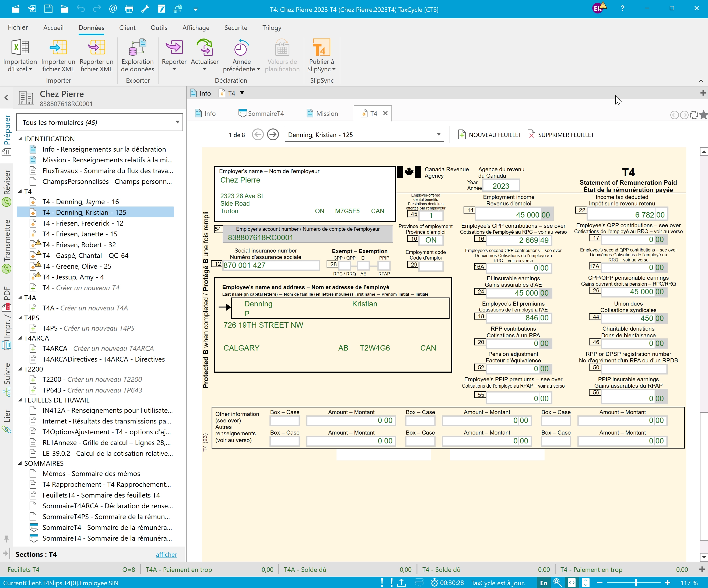Image resolution: width=708 pixels, height=588 pixels.
Task: Click the zoom in plus button
Action: click(x=668, y=583)
